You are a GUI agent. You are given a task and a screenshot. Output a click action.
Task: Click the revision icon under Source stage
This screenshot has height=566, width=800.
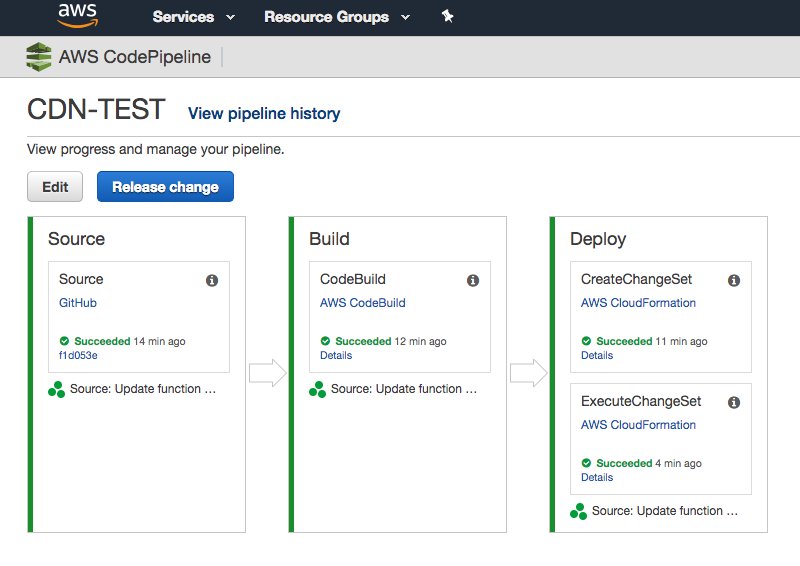[x=57, y=389]
